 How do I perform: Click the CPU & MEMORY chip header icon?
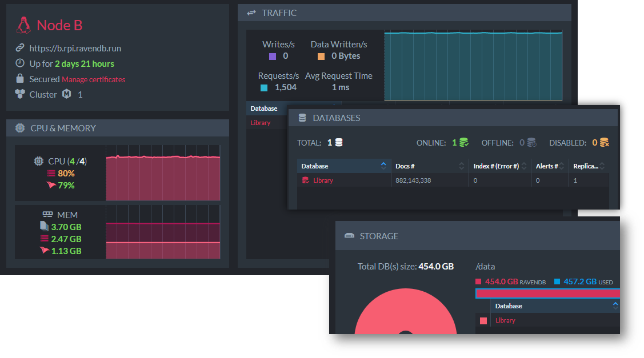pos(19,128)
